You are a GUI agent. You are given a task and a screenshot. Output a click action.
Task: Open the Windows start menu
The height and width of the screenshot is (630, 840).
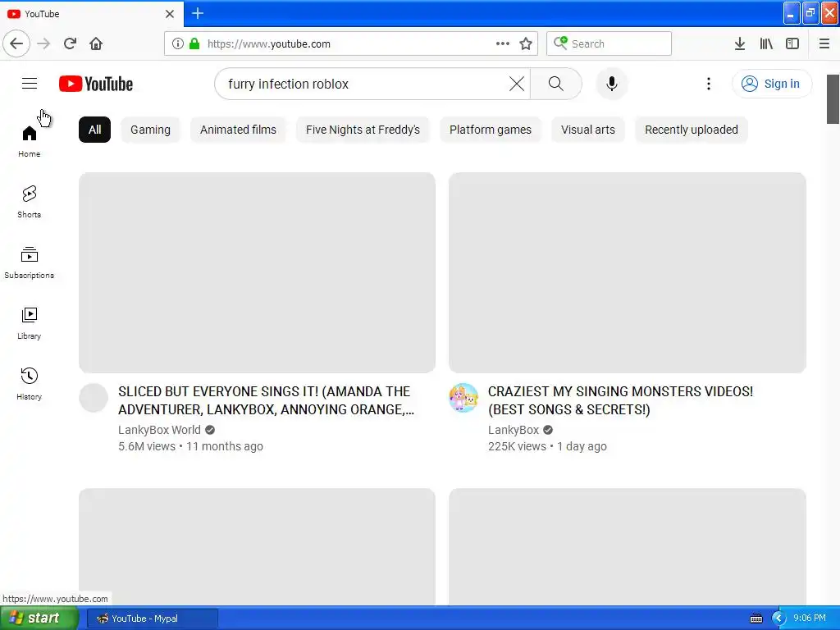tap(39, 619)
